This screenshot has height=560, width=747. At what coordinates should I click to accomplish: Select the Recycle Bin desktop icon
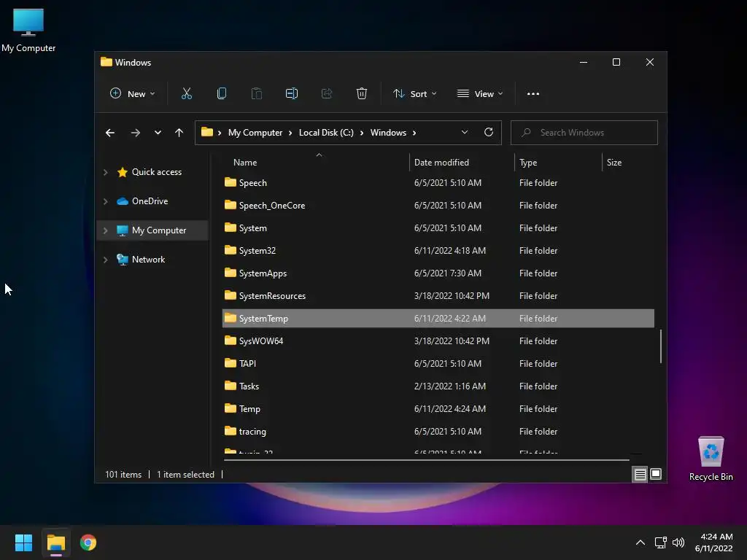711,458
